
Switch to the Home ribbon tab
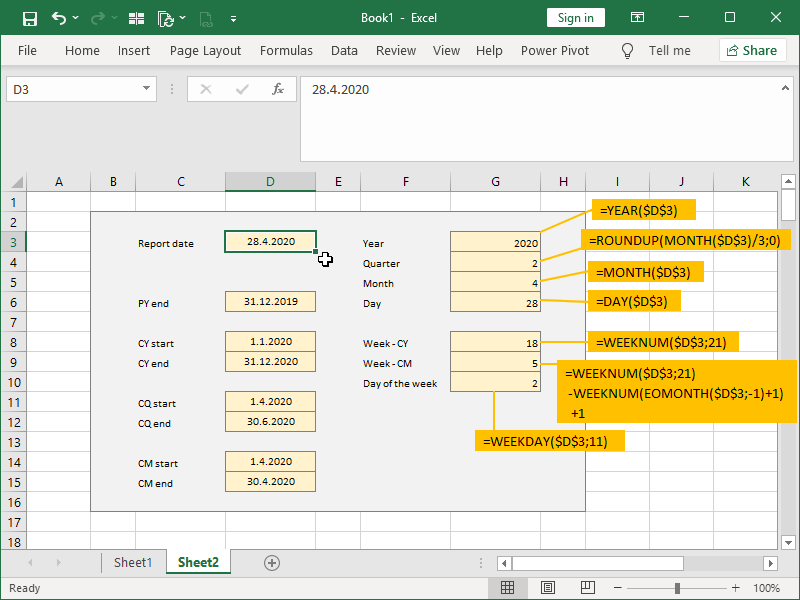click(82, 51)
